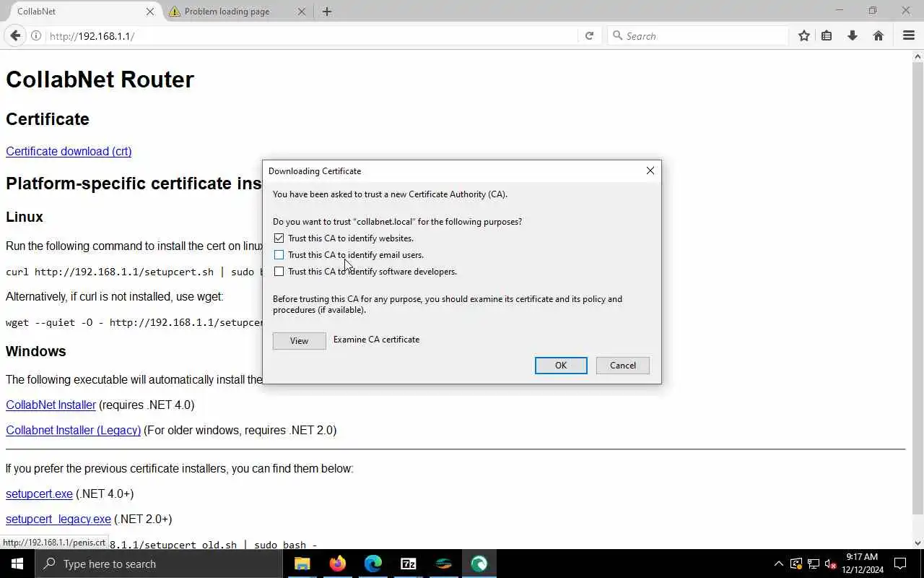Show bookmarks list icon in toolbar
This screenshot has height=578, width=924.
coord(827,35)
